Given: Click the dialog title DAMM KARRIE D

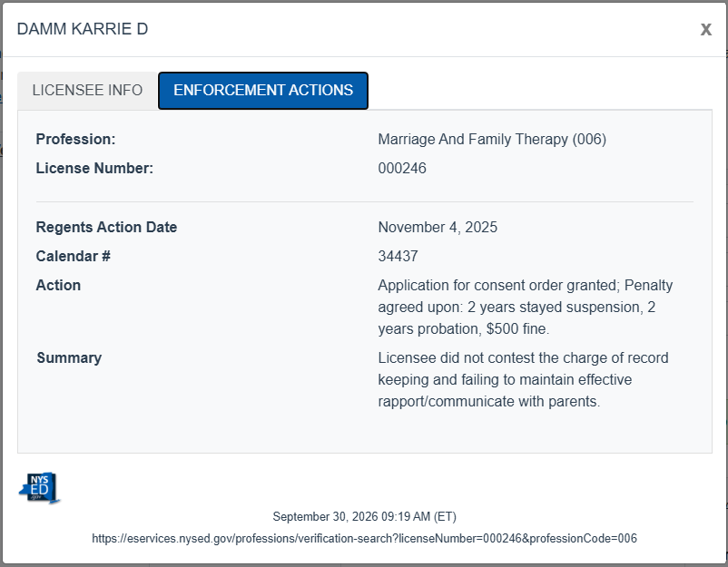Looking at the screenshot, I should coord(83,29).
